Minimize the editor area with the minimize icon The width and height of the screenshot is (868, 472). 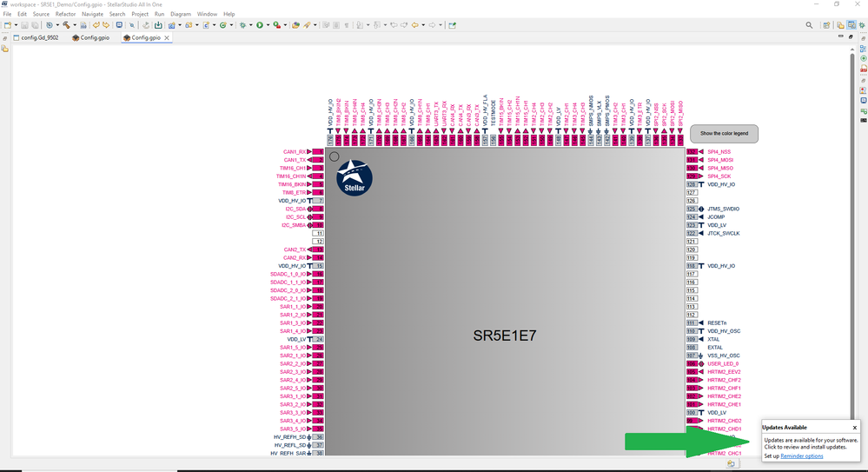point(841,37)
